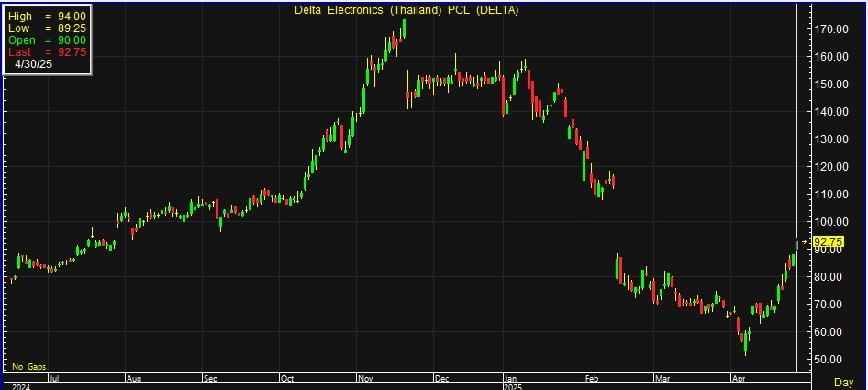868x390 pixels.
Task: Select the Last = 92.75 readout in data box
Action: (x=47, y=51)
